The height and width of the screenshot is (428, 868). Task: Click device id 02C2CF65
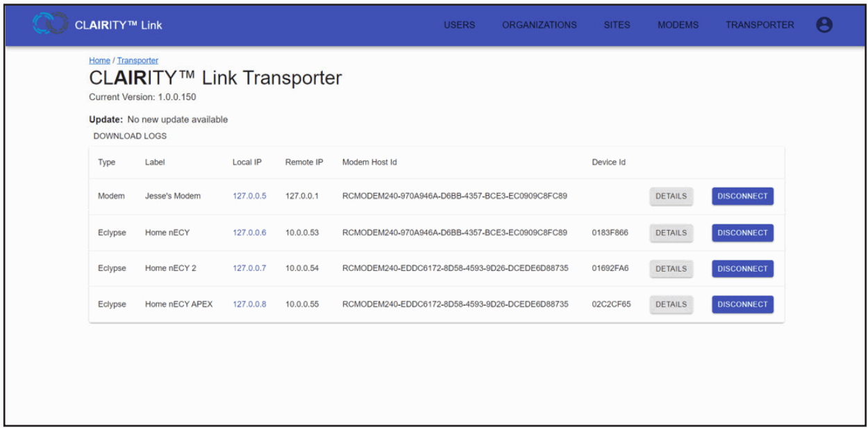[x=611, y=304]
